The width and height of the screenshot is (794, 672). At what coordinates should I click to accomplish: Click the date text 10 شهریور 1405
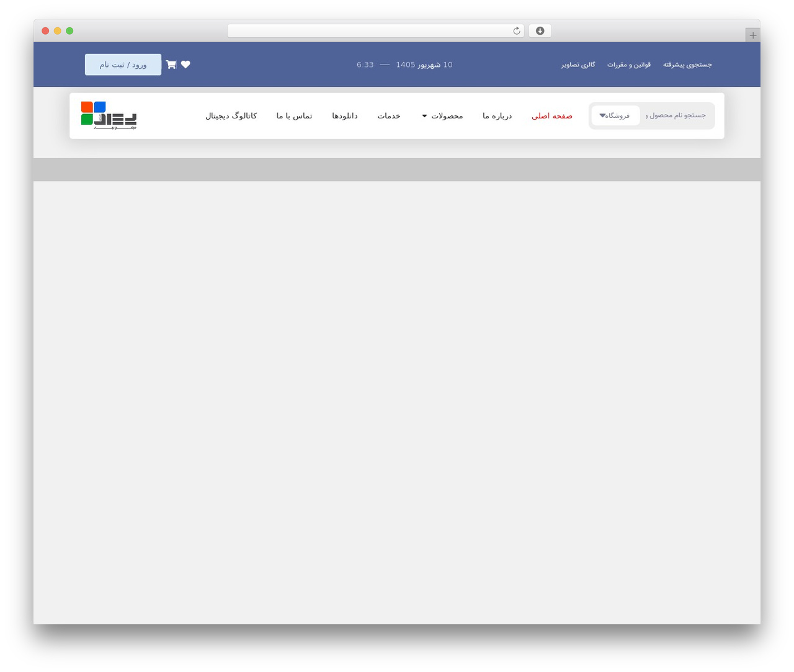[x=424, y=64]
